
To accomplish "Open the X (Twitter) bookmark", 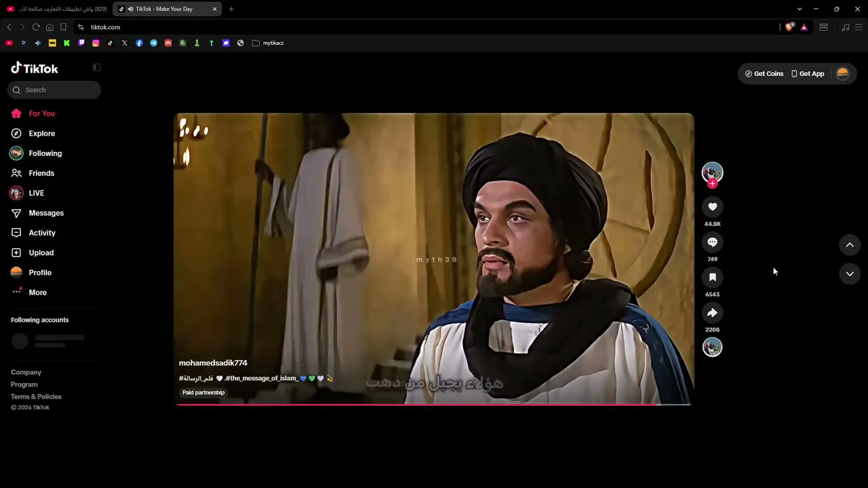I will click(125, 43).
